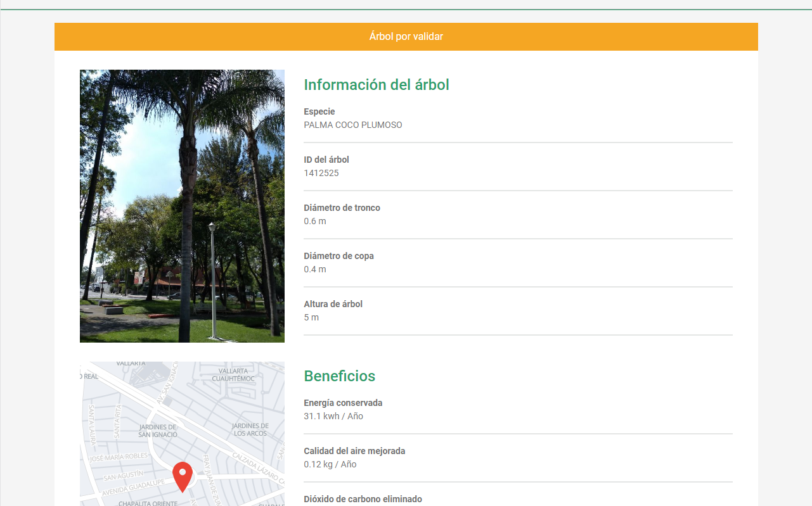This screenshot has height=506, width=812.
Task: Click the 'Diámetro de tronco' label
Action: [x=342, y=208]
